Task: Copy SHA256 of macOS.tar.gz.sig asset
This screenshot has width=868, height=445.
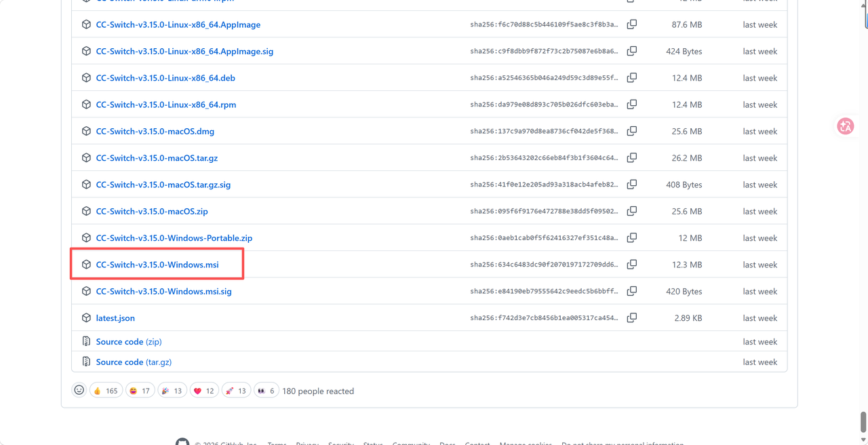Action: [631, 185]
